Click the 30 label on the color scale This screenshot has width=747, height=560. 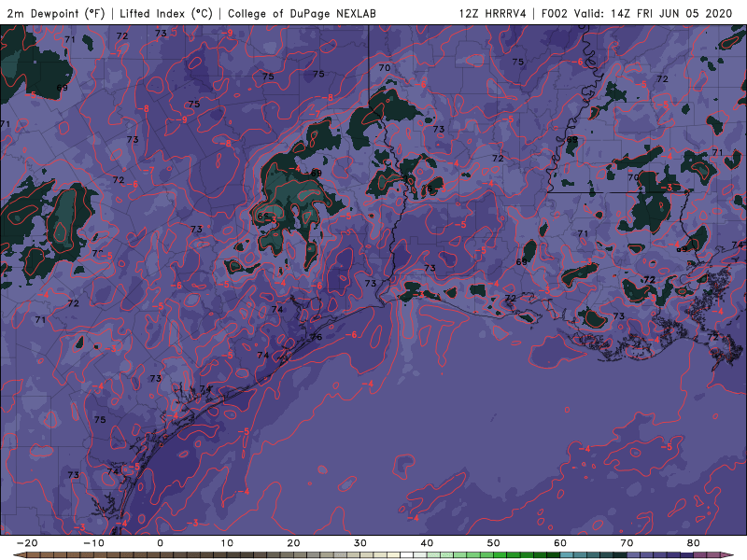point(360,543)
